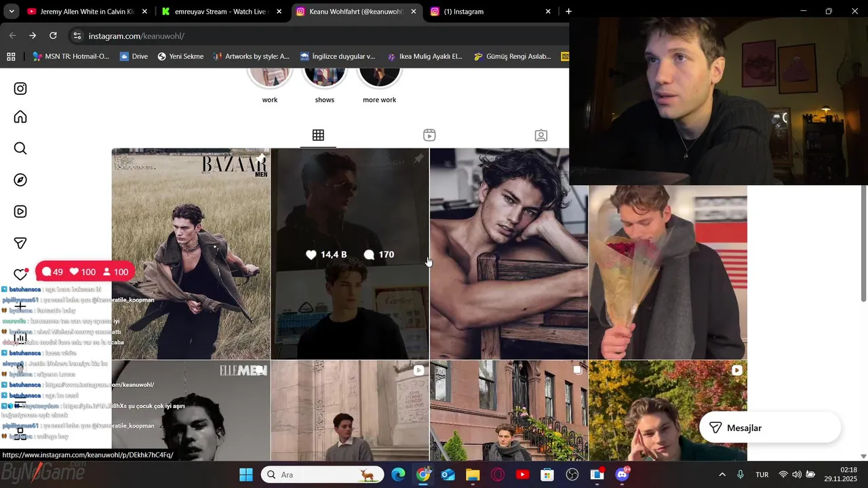
Task: View site information icon in address bar
Action: coord(77,36)
